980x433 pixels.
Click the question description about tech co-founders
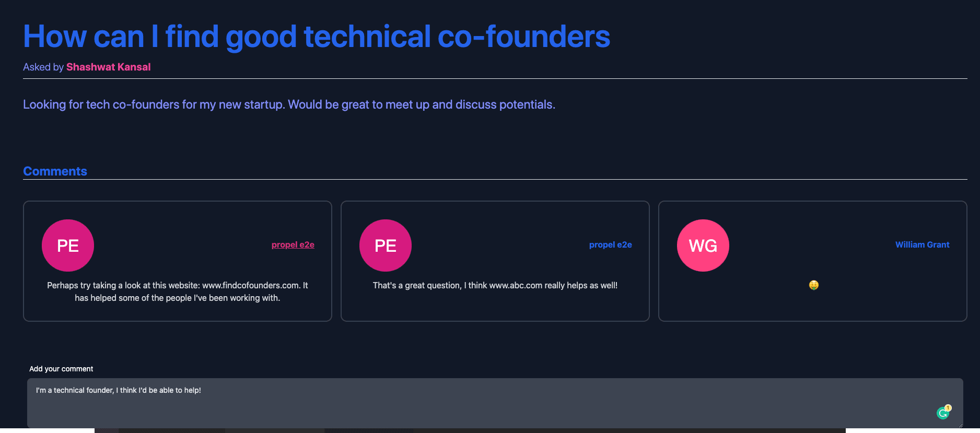click(289, 104)
